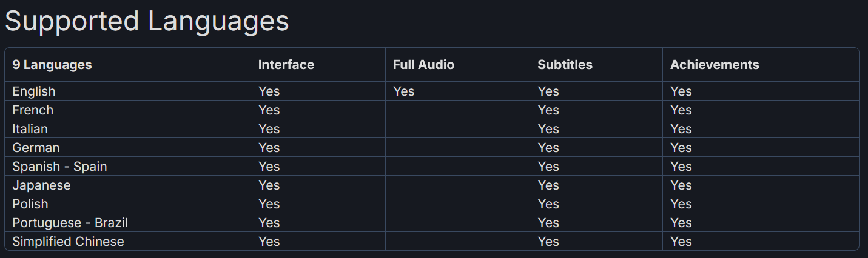Select the 9 Languages column header

52,65
